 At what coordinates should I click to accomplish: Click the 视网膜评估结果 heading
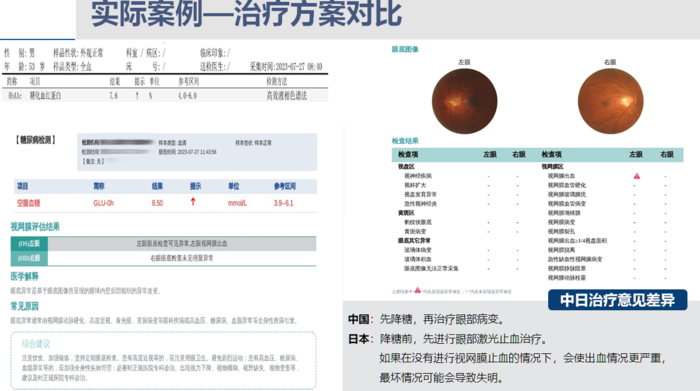pyautogui.click(x=35, y=227)
